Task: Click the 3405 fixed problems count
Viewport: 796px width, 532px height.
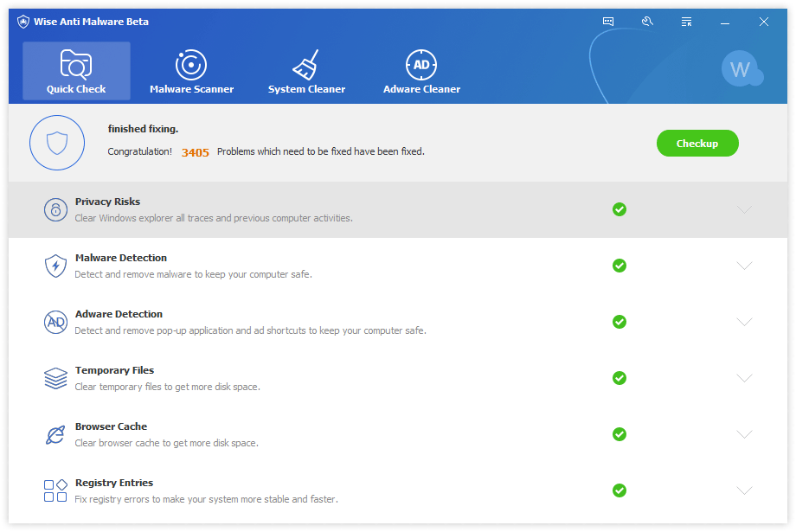Action: (196, 152)
